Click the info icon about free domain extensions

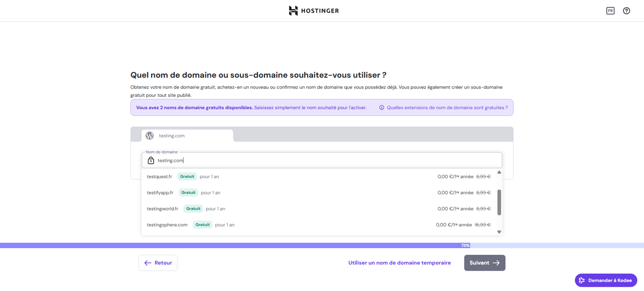[x=381, y=107]
